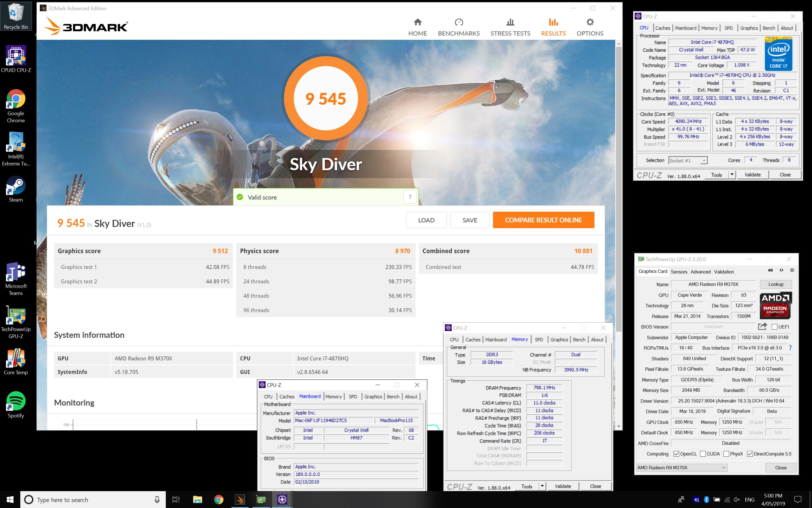The width and height of the screenshot is (812, 508).
Task: Open the 3DMark OPTIONS gear
Action: point(590,27)
